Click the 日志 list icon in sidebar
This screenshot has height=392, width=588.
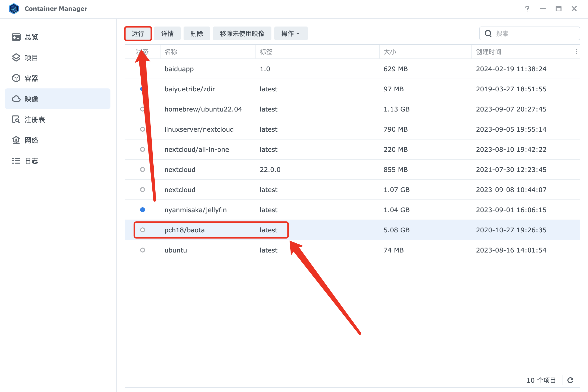tap(16, 161)
